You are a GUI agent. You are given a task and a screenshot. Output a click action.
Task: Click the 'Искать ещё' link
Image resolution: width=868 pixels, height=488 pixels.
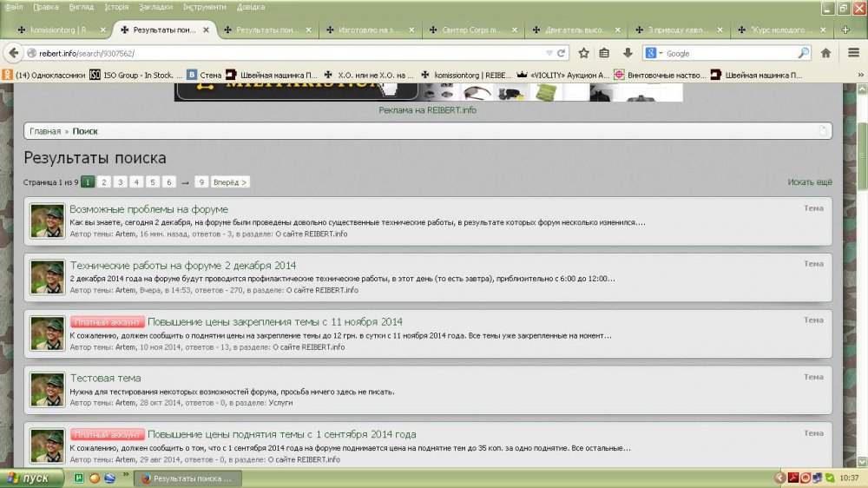click(809, 182)
